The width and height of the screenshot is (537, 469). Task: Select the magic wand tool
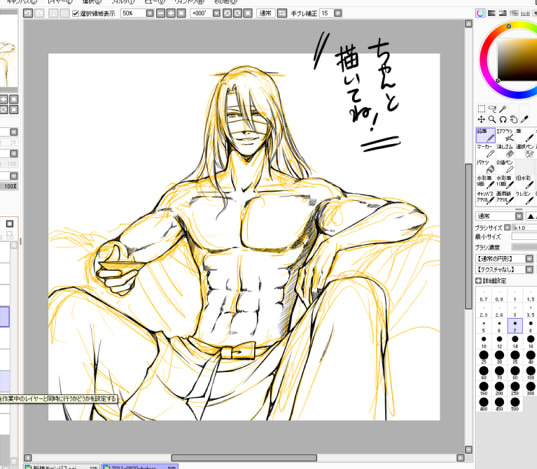pos(503,109)
